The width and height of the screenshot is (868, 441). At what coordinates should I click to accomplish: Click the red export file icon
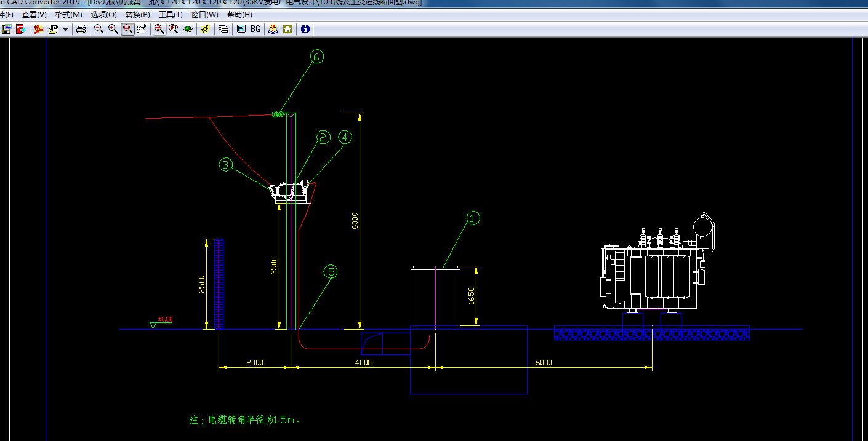click(x=21, y=29)
